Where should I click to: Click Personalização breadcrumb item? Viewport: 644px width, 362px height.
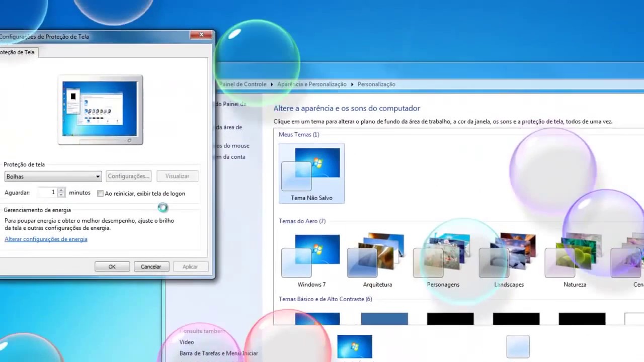point(376,84)
